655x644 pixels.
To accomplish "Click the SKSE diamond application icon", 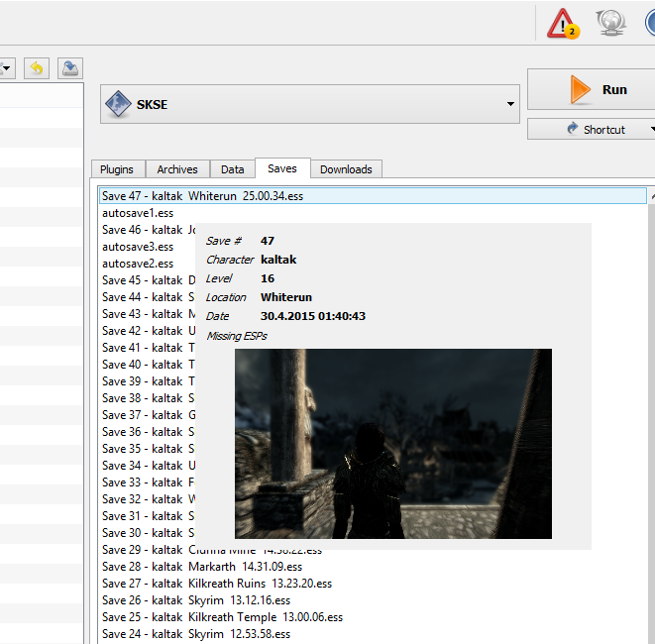I will [x=118, y=104].
